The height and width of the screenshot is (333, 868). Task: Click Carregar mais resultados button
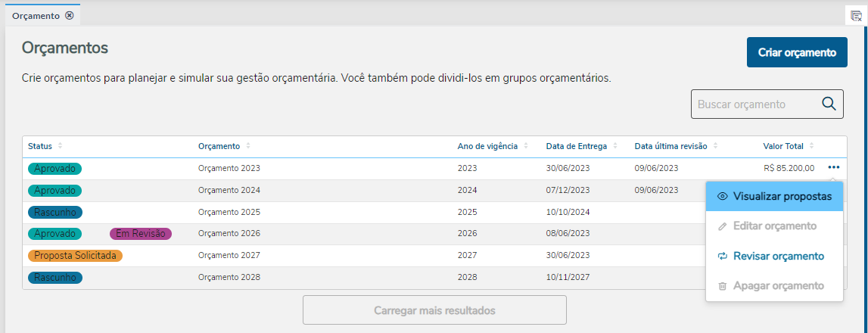coord(434,310)
